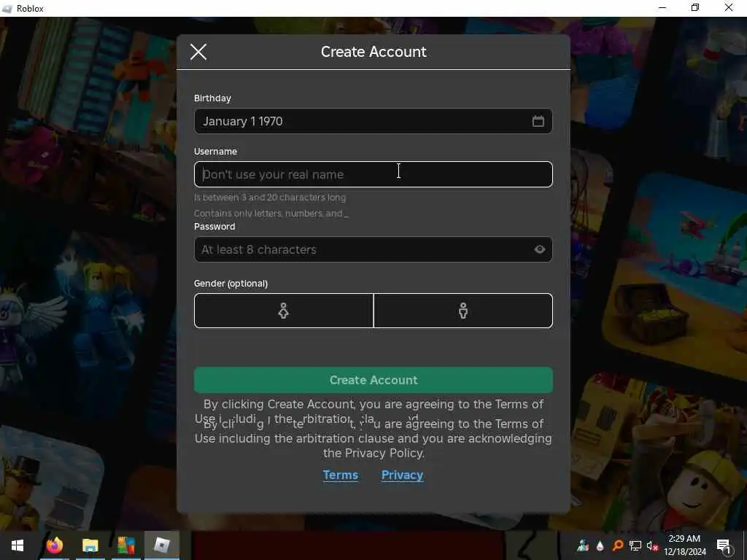
Task: Click the 'Is between 3 and 20 characters long' hint
Action: tap(270, 197)
